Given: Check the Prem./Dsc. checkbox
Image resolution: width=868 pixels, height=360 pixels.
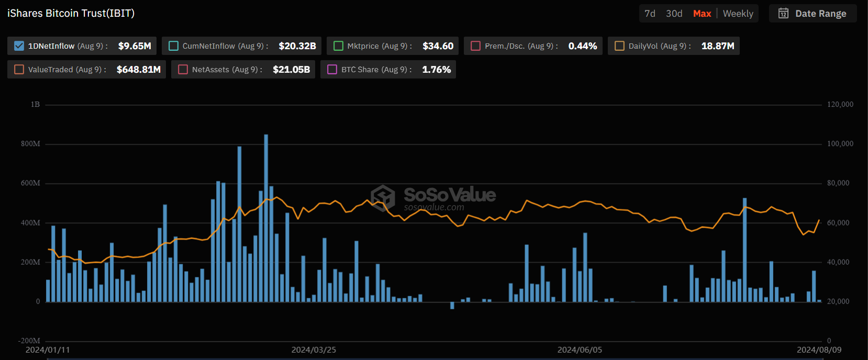Looking at the screenshot, I should click(476, 46).
